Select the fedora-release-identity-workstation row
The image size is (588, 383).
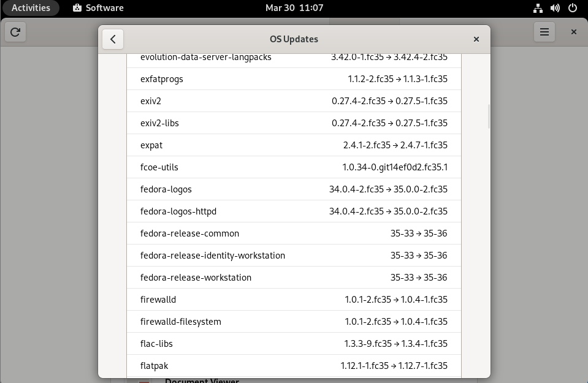(x=294, y=256)
